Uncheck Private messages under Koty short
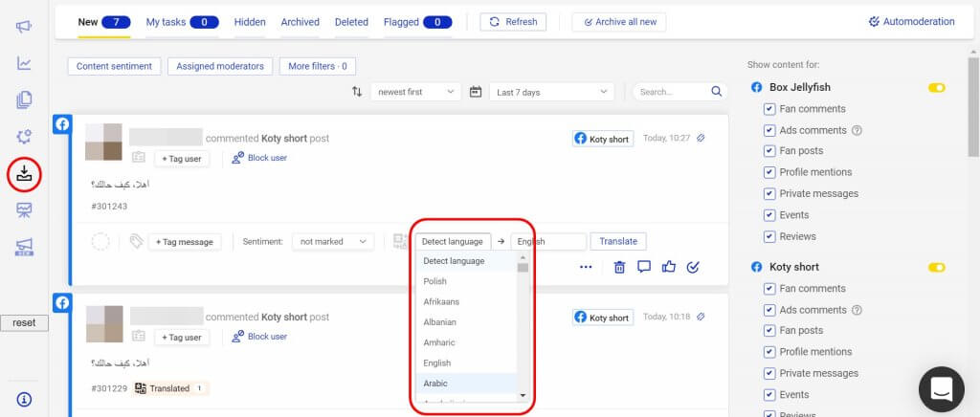980x417 pixels. point(769,373)
